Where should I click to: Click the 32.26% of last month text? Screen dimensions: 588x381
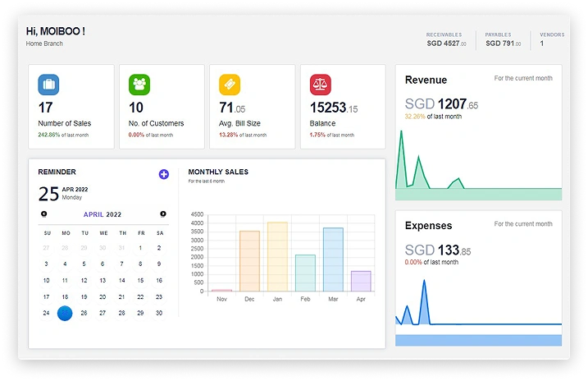[433, 117]
